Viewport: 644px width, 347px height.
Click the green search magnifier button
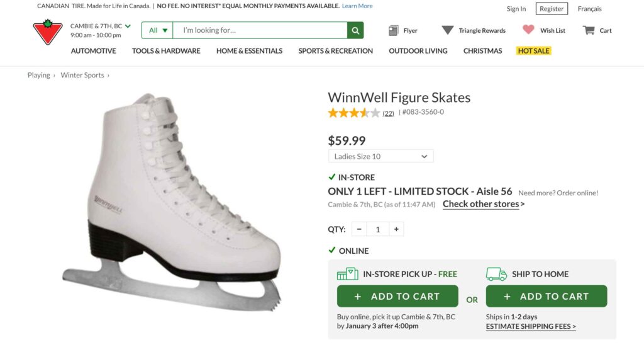(355, 30)
